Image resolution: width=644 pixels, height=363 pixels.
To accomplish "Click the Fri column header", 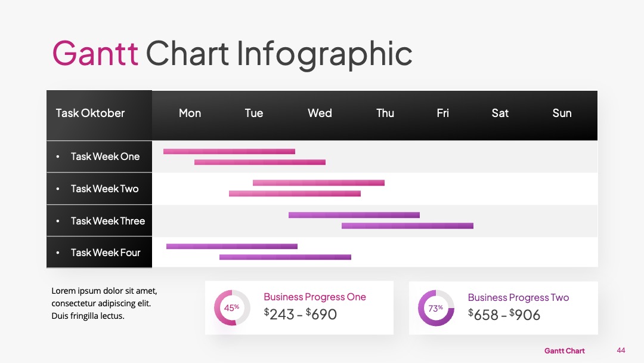I will pos(442,113).
